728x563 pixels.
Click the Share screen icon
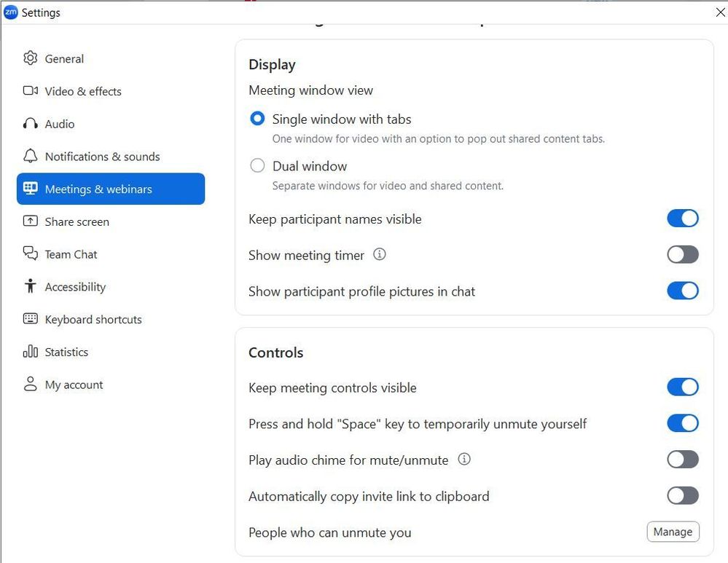point(30,221)
